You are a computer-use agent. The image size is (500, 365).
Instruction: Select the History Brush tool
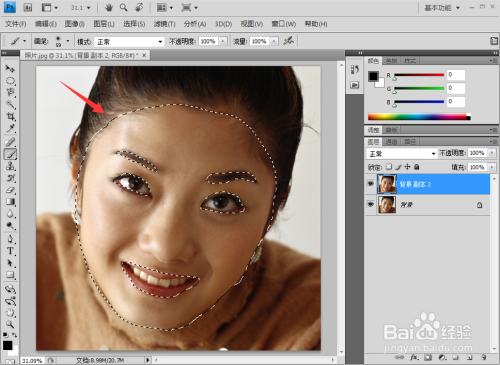click(x=10, y=178)
